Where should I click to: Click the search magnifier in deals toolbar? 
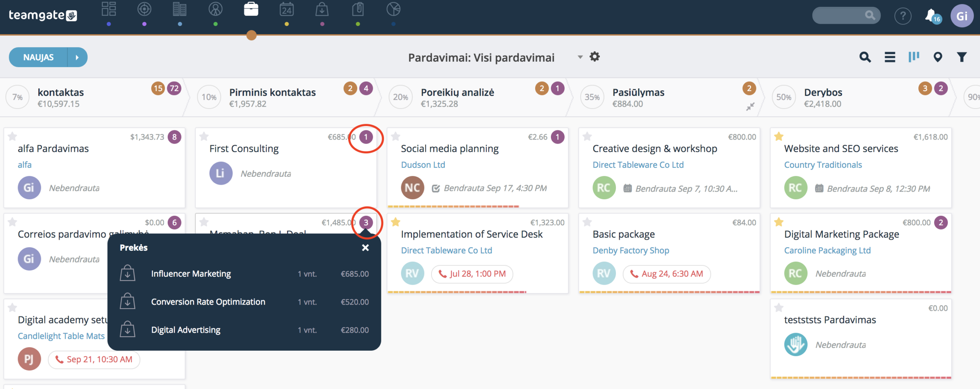click(x=865, y=57)
